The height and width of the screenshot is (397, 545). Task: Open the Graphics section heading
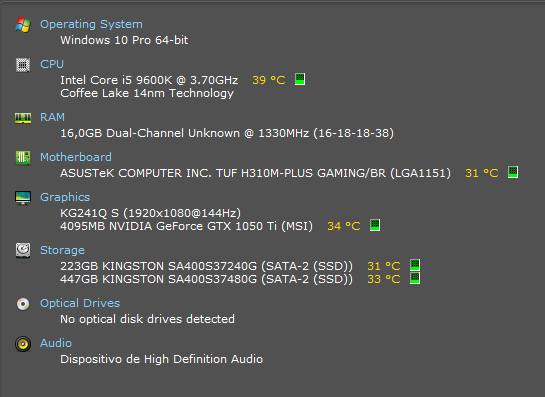(x=65, y=197)
